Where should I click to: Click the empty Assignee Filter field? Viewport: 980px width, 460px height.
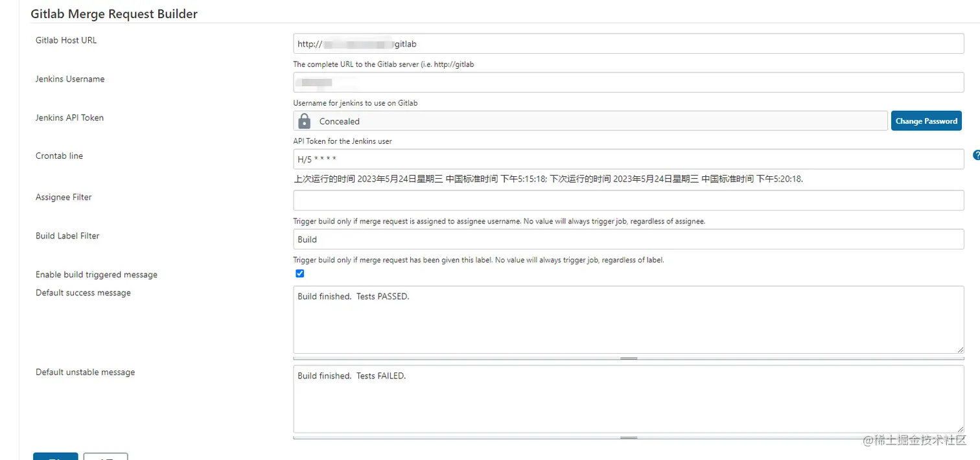coord(629,200)
